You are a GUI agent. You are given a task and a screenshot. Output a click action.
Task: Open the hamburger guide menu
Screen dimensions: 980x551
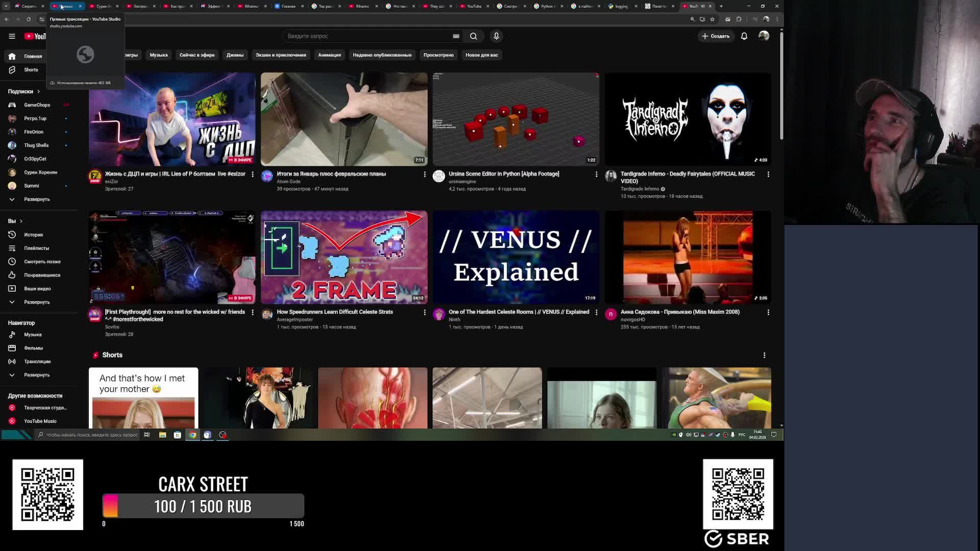coord(12,36)
